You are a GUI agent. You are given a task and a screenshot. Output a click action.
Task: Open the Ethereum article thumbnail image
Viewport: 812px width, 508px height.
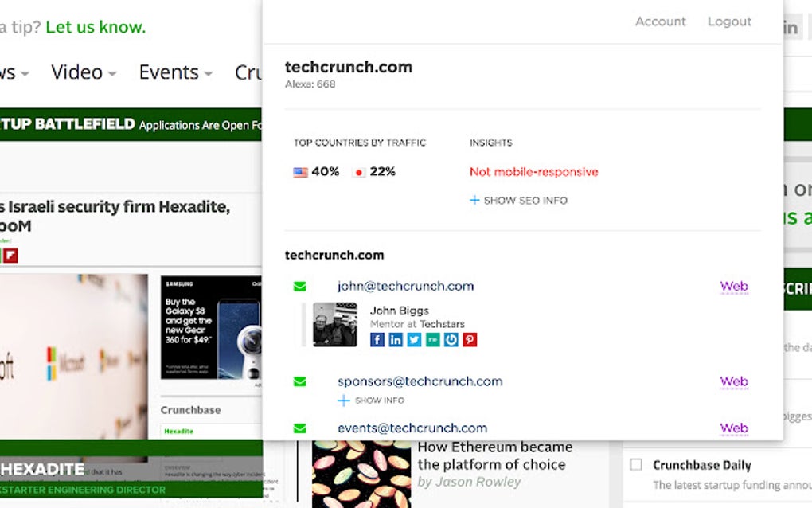click(x=361, y=474)
